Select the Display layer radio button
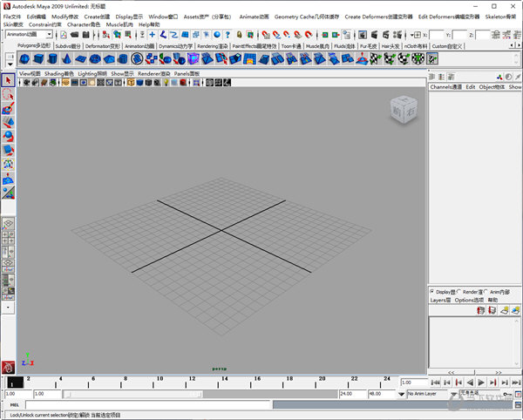 [x=432, y=292]
